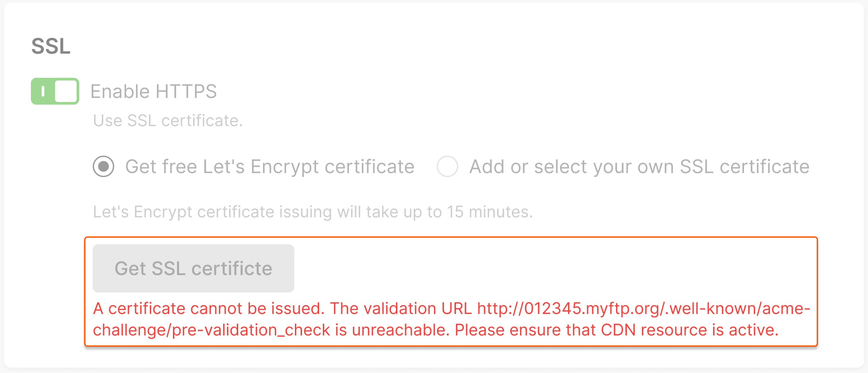The height and width of the screenshot is (373, 868).
Task: Click the red certificate error message
Action: (x=435, y=319)
